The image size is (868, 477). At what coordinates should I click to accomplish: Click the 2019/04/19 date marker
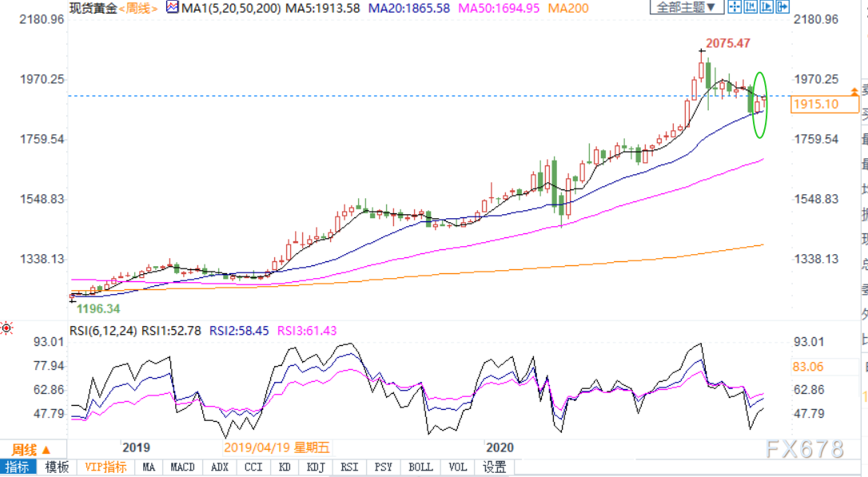[277, 447]
